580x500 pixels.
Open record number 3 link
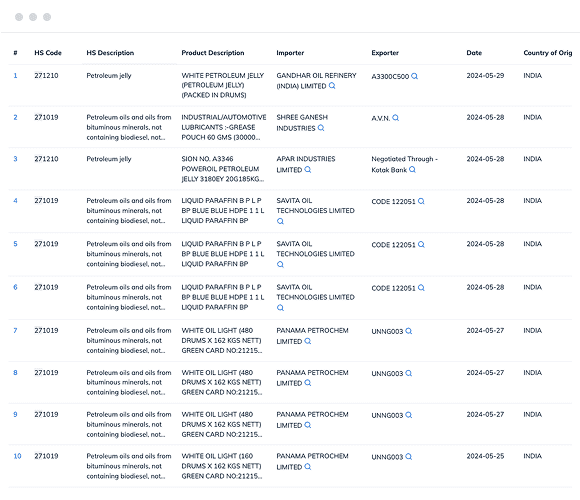(16, 159)
